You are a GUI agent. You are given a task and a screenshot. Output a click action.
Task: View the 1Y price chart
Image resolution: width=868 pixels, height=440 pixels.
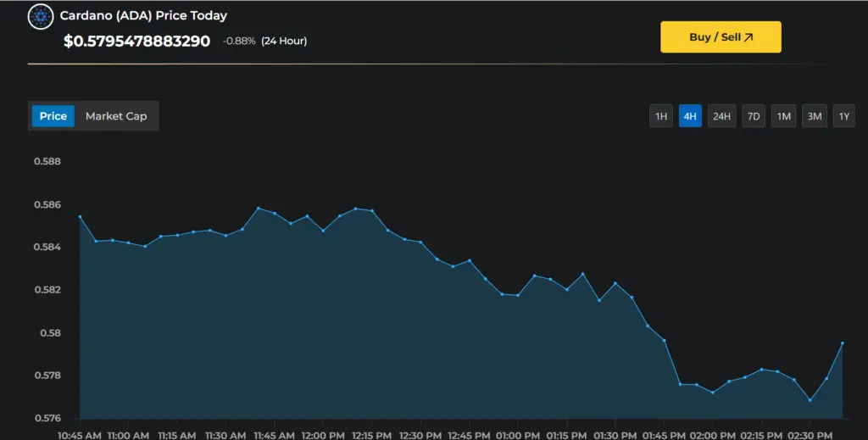tap(843, 116)
